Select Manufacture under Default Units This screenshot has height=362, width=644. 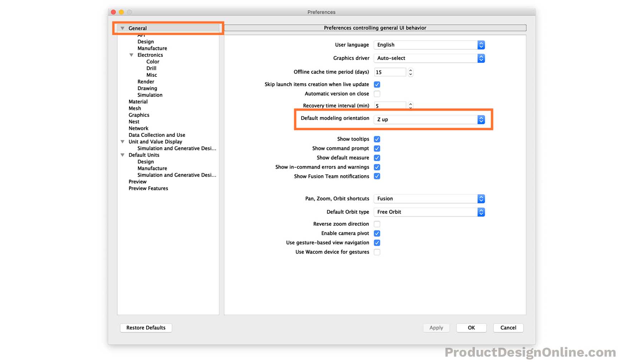pyautogui.click(x=152, y=168)
